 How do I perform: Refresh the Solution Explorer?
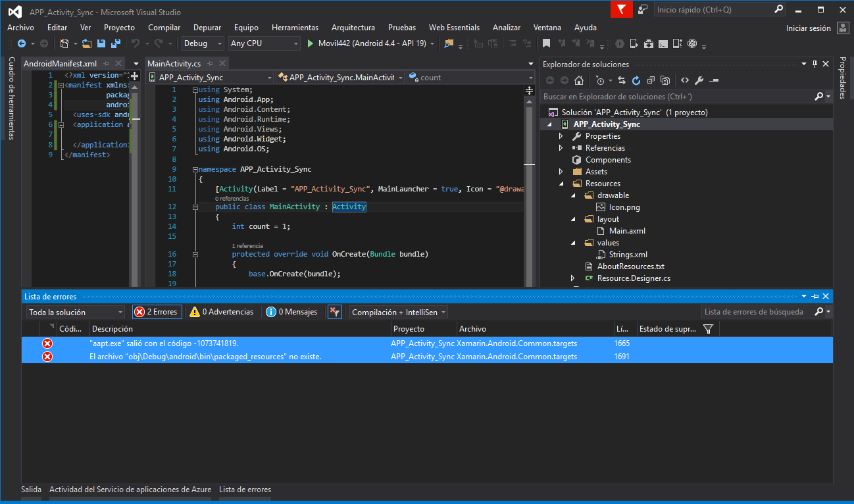(636, 80)
